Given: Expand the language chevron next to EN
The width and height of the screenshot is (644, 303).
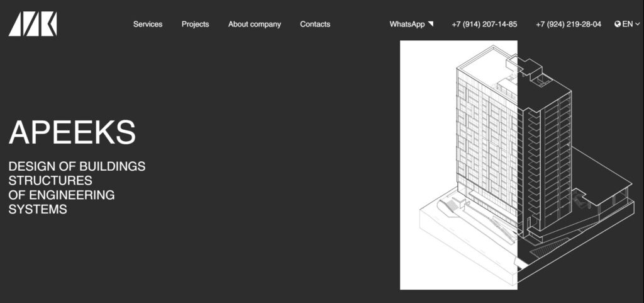Looking at the screenshot, I should (x=638, y=25).
